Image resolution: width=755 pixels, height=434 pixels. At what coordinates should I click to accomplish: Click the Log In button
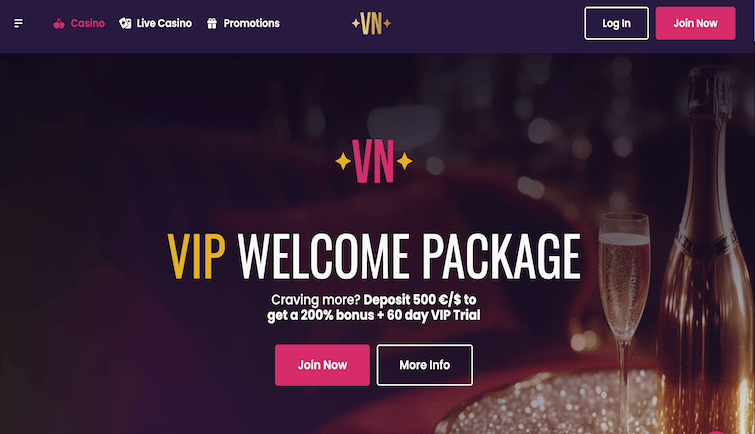pyautogui.click(x=616, y=23)
